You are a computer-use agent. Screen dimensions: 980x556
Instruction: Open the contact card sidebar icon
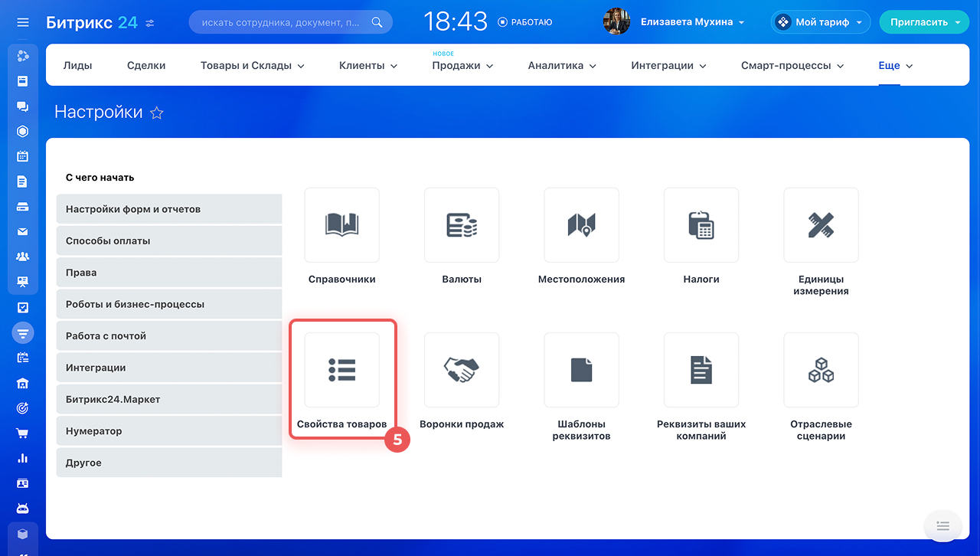23,483
